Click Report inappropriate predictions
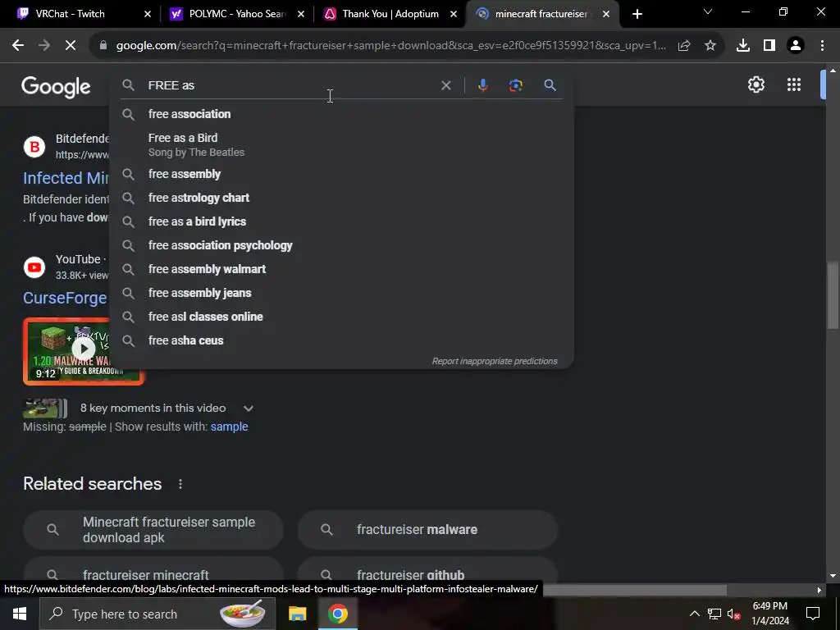The width and height of the screenshot is (840, 630). coord(495,361)
